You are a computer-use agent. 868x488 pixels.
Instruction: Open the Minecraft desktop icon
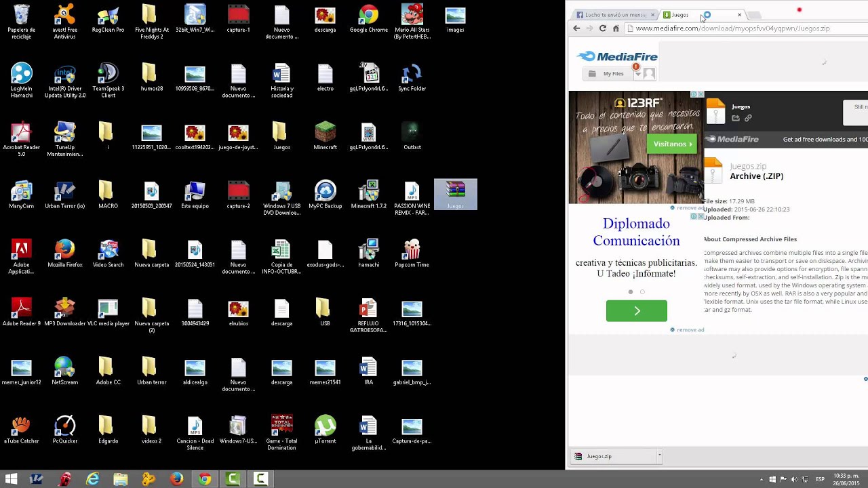coord(325,136)
